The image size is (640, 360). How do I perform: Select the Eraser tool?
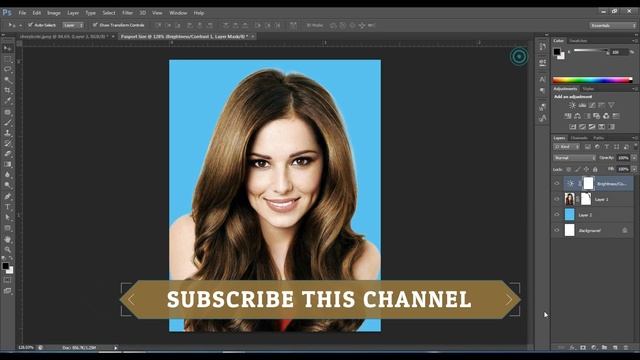coord(7,154)
